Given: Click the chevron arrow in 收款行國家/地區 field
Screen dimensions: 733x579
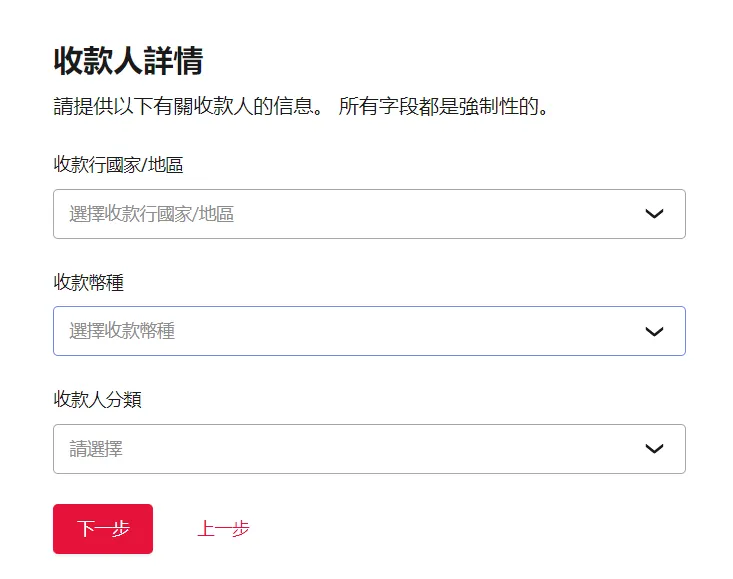Looking at the screenshot, I should [654, 214].
